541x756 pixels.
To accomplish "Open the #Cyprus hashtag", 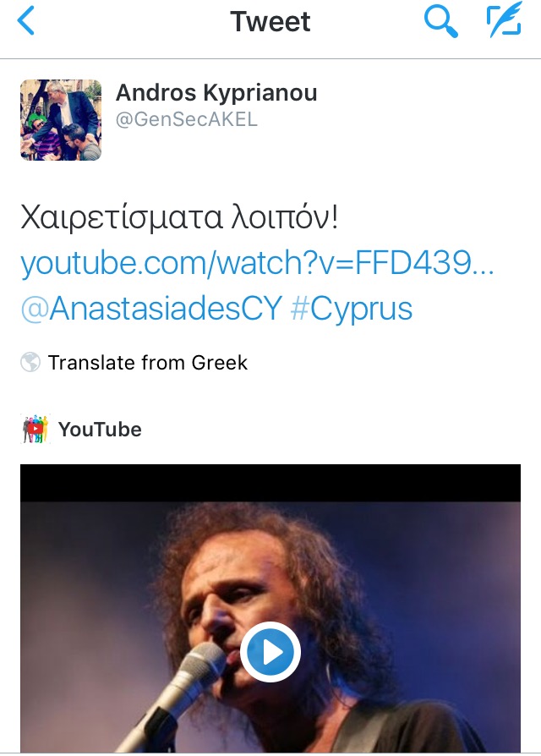I will click(x=351, y=309).
